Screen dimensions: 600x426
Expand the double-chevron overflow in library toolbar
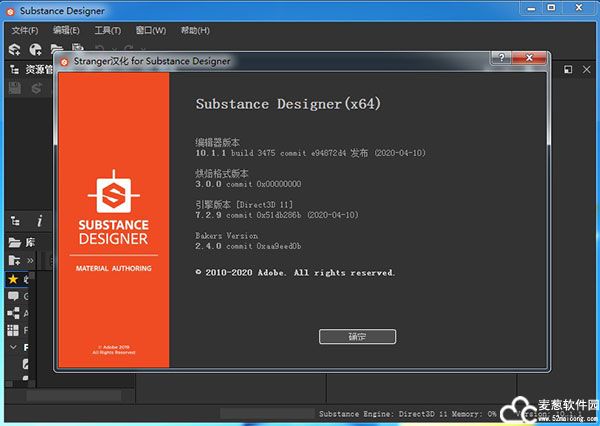[30, 260]
